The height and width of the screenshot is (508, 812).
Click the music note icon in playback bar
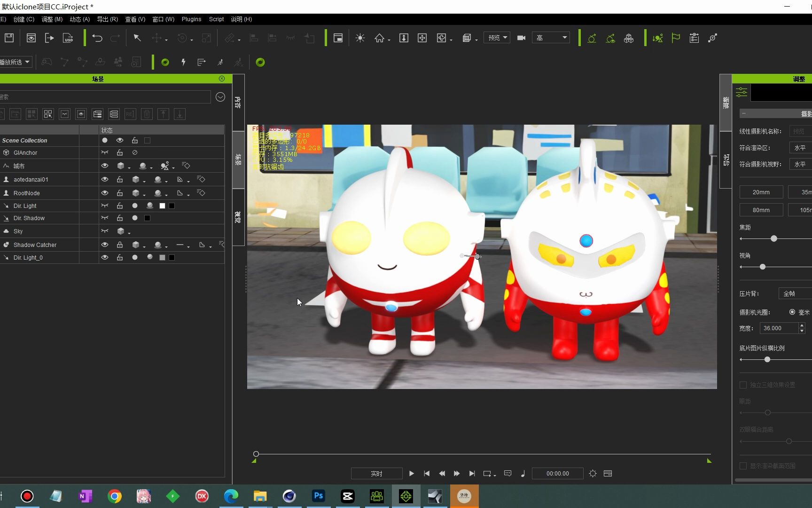pos(523,474)
